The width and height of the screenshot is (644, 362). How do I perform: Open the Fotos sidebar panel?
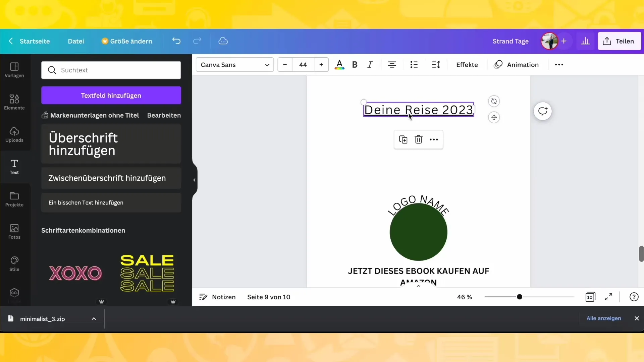14,232
